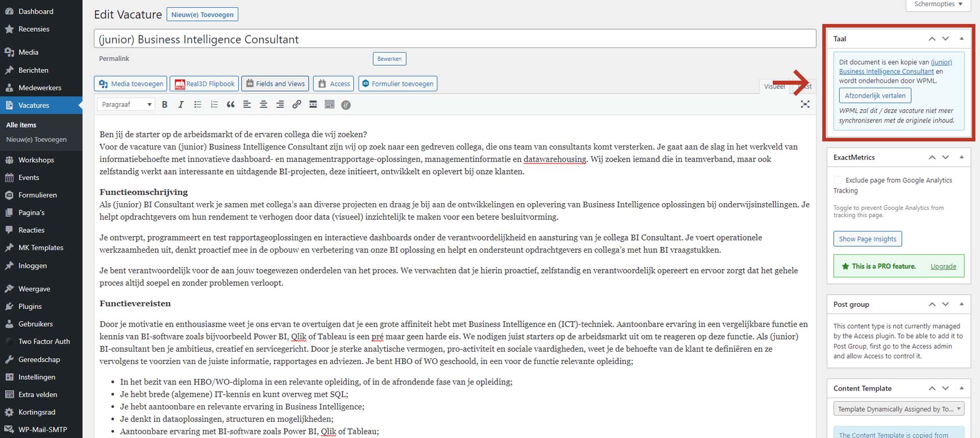Click the Media toevoegen button
This screenshot has height=438, width=980.
[x=132, y=84]
